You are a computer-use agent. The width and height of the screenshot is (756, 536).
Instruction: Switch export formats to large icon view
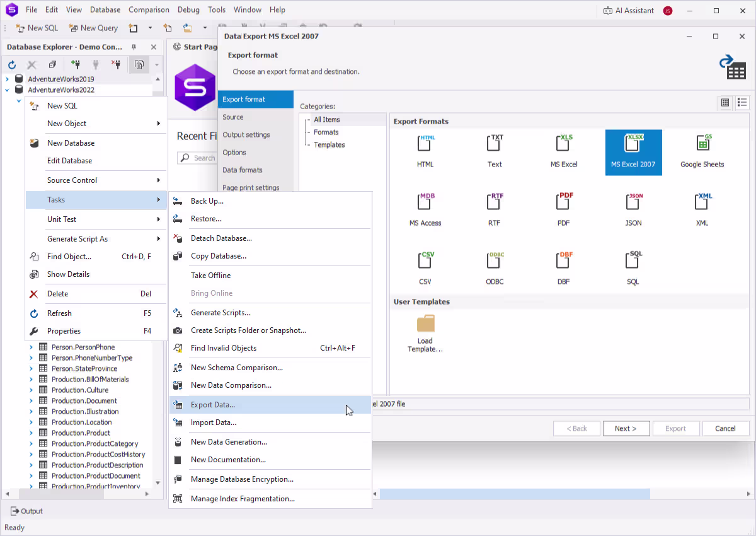click(x=725, y=102)
